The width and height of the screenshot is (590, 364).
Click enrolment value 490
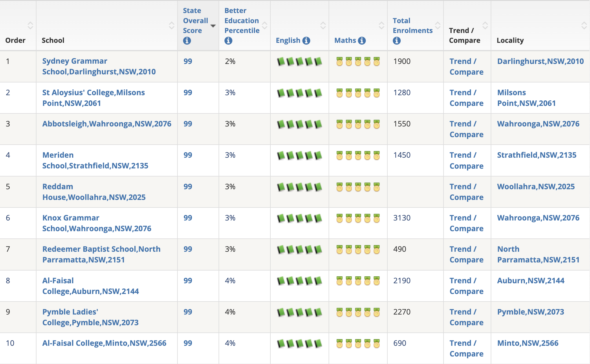400,249
